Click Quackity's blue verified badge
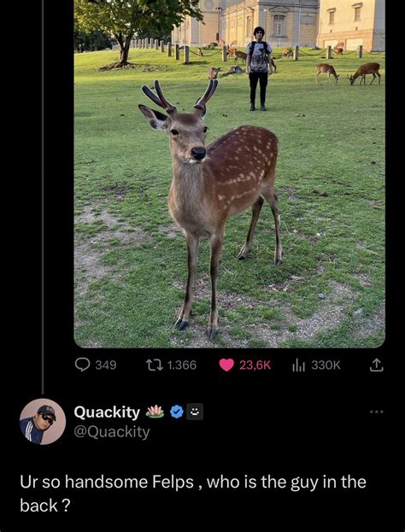The height and width of the screenshot is (532, 405). click(177, 412)
